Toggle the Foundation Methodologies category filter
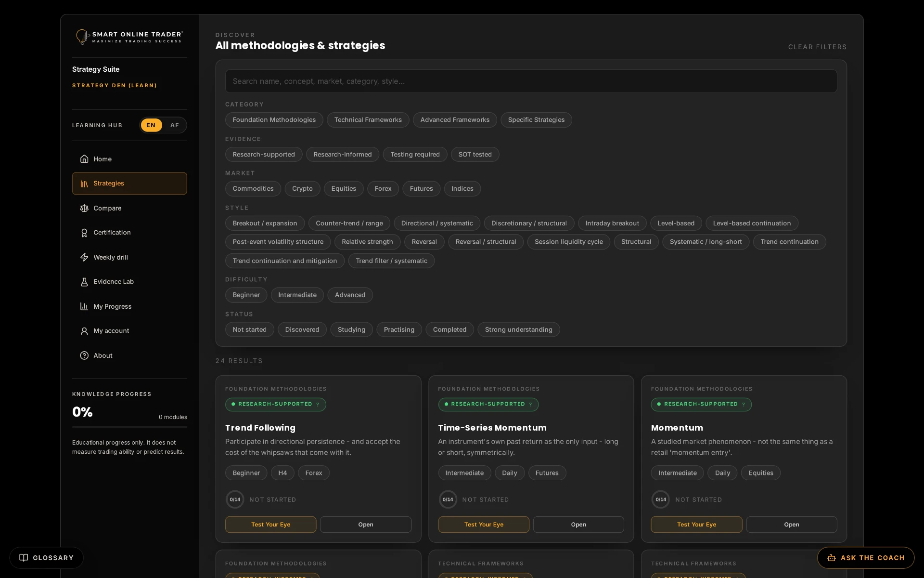 coord(274,120)
